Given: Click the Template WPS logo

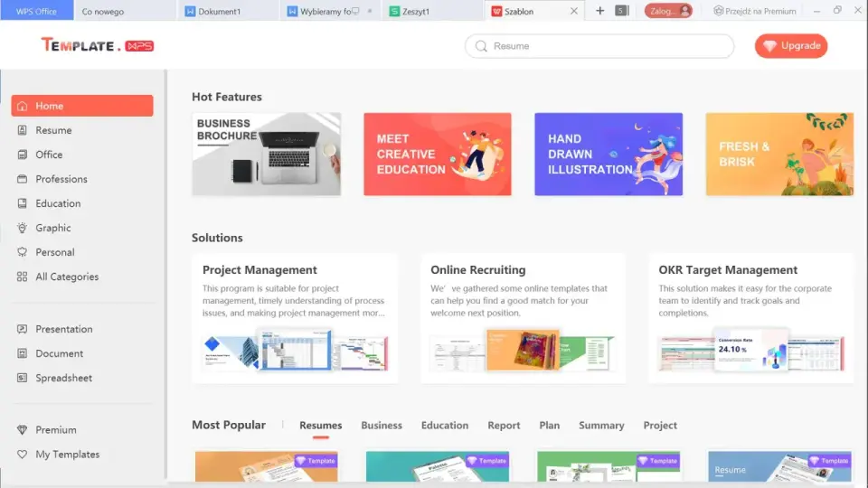Looking at the screenshot, I should click(98, 45).
